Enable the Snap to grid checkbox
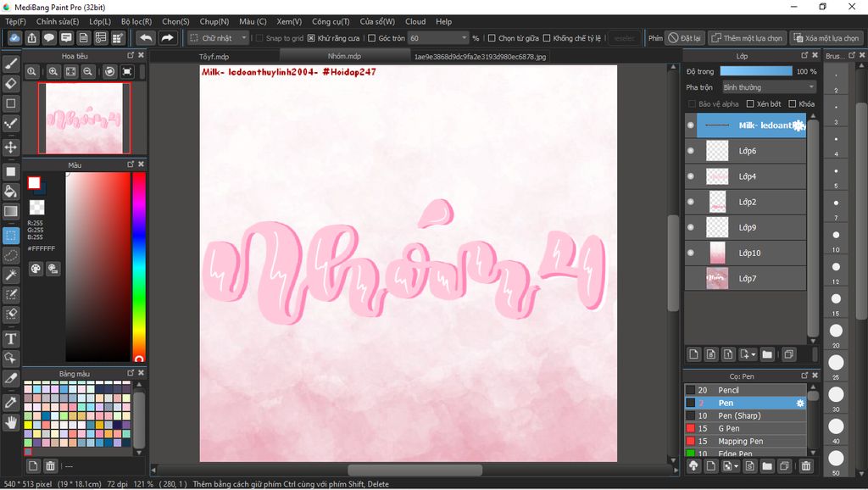The image size is (868, 490). [259, 38]
